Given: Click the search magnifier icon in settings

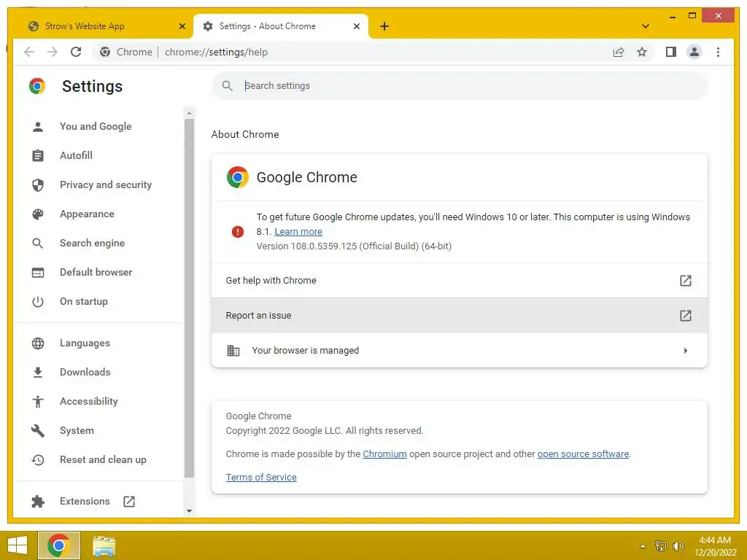Looking at the screenshot, I should 228,86.
